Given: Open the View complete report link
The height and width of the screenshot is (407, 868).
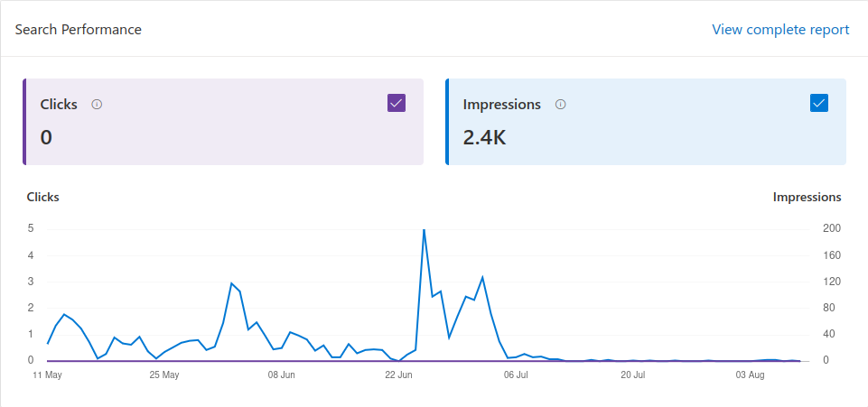Looking at the screenshot, I should [780, 29].
